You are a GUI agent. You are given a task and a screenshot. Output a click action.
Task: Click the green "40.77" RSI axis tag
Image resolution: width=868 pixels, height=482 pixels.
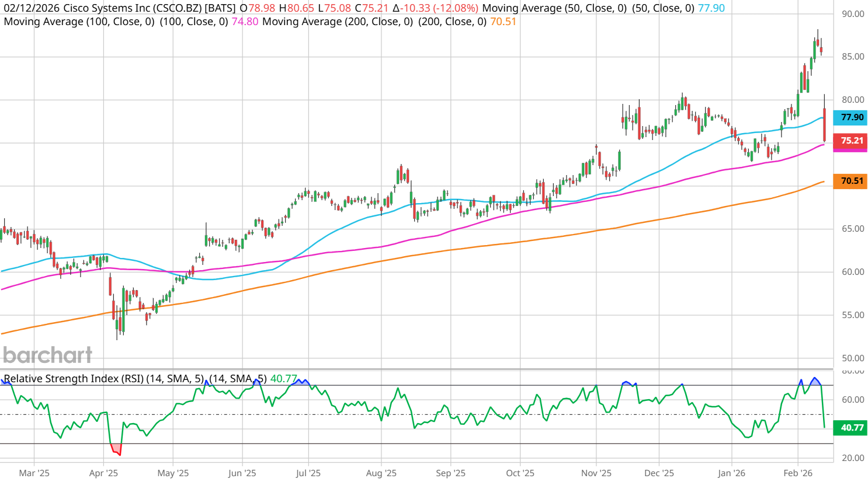pos(850,428)
